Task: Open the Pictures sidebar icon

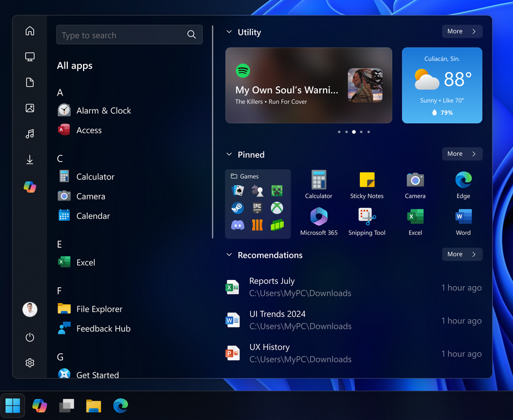Action: (30, 108)
